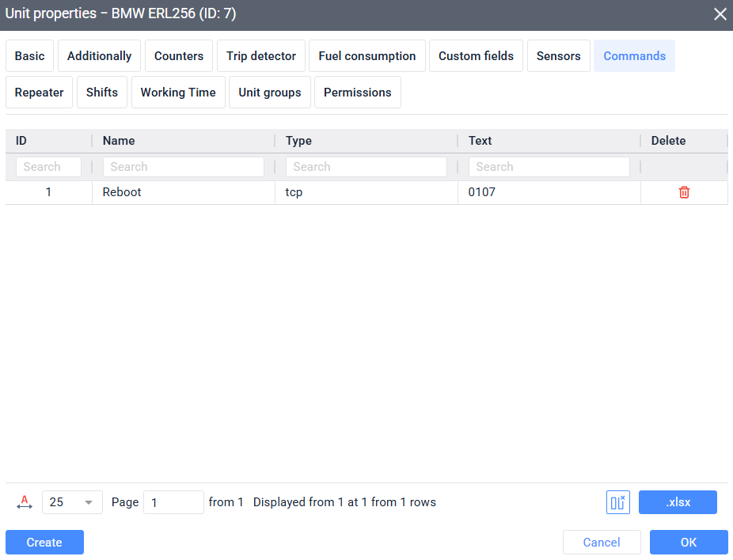733x560 pixels.
Task: Open the column visibility settings icon
Action: [x=618, y=502]
